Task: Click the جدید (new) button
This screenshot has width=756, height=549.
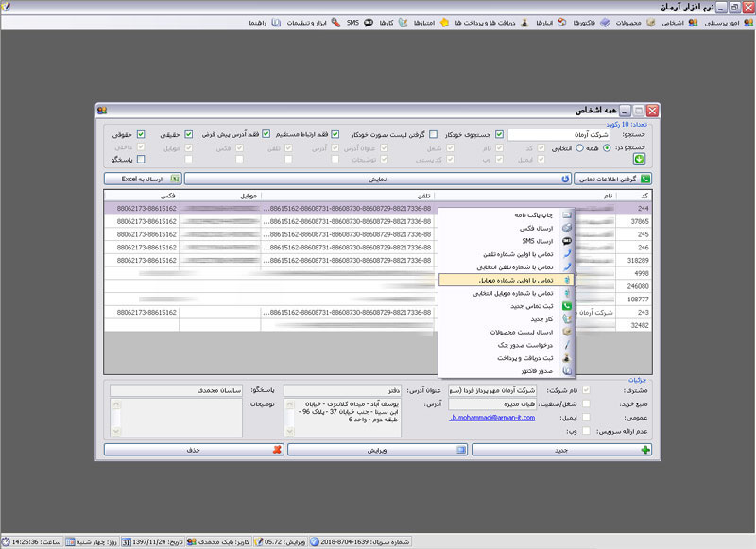Action: pos(561,450)
